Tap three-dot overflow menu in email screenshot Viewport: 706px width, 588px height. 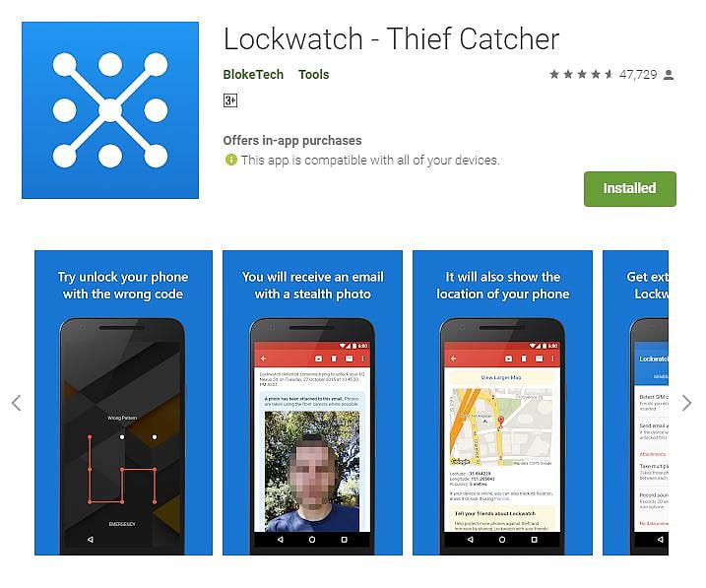[x=363, y=359]
